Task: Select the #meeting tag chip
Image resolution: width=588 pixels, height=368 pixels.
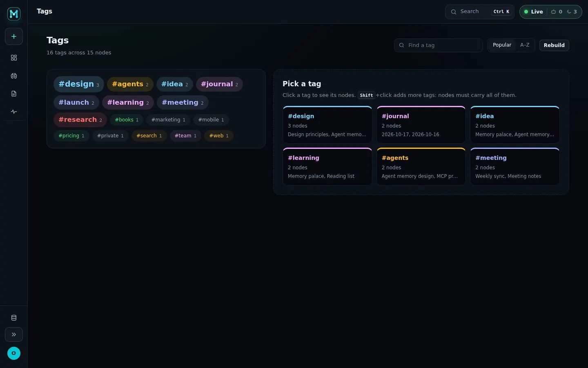Action: (x=183, y=103)
